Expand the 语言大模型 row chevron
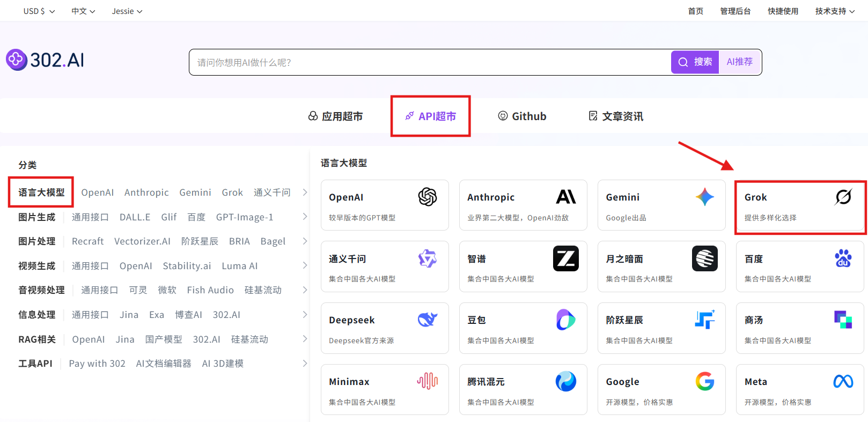 pos(305,192)
